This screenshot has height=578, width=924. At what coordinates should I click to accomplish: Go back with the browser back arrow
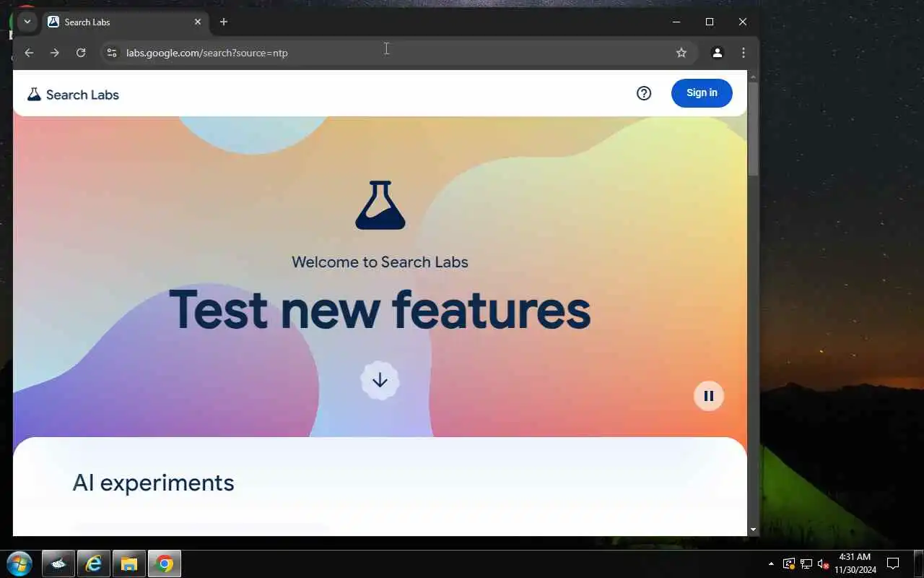tap(29, 53)
